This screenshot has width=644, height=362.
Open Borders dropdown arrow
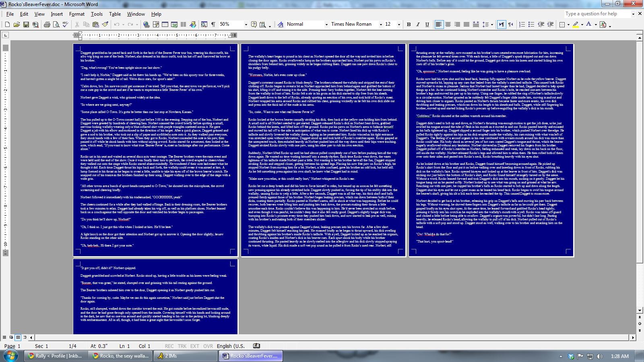coord(568,25)
